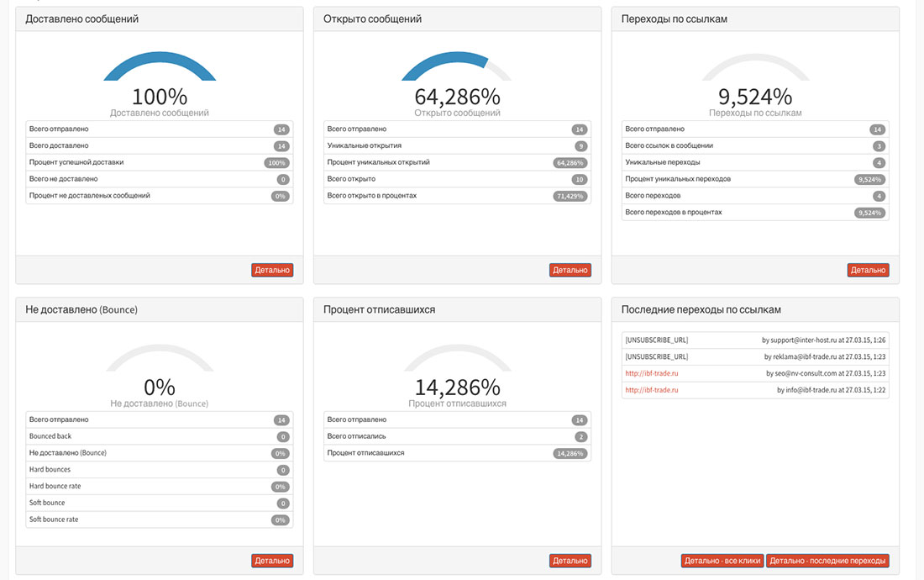Select [UNSUBSCRIBE_URL] row by support@inter-host.ru

[755, 340]
